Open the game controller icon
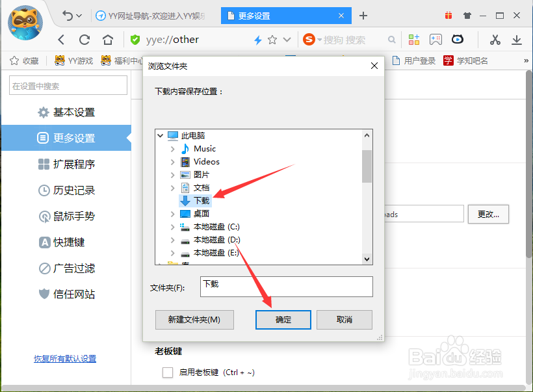 (x=435, y=40)
